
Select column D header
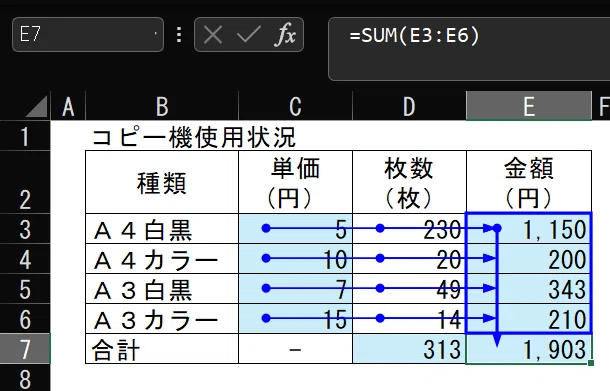pos(409,106)
